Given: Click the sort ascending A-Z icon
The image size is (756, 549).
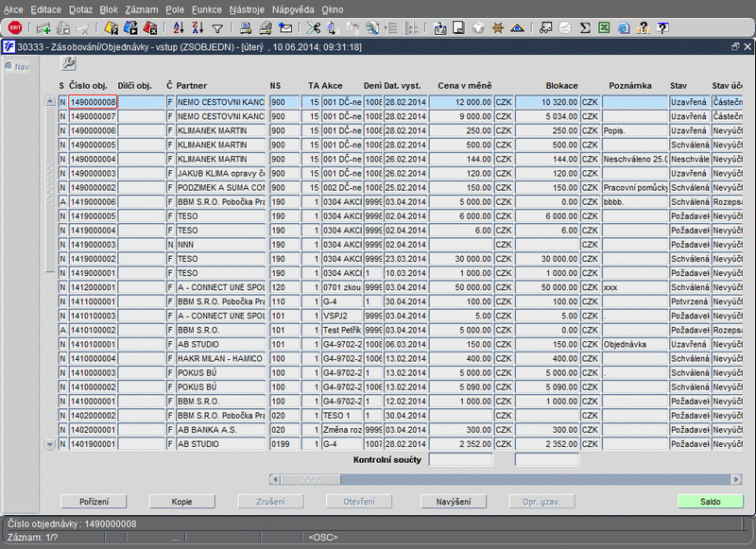Looking at the screenshot, I should click(179, 28).
